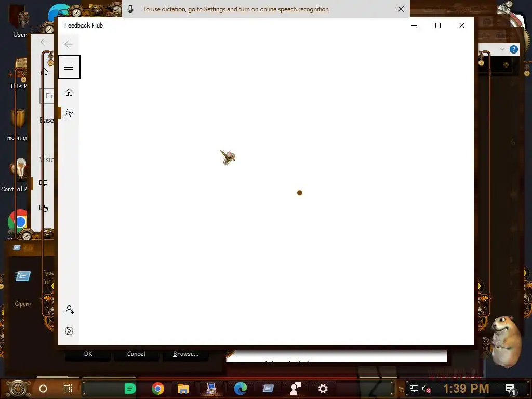Open the Feedback section icon
This screenshot has height=399, width=532.
tap(69, 113)
